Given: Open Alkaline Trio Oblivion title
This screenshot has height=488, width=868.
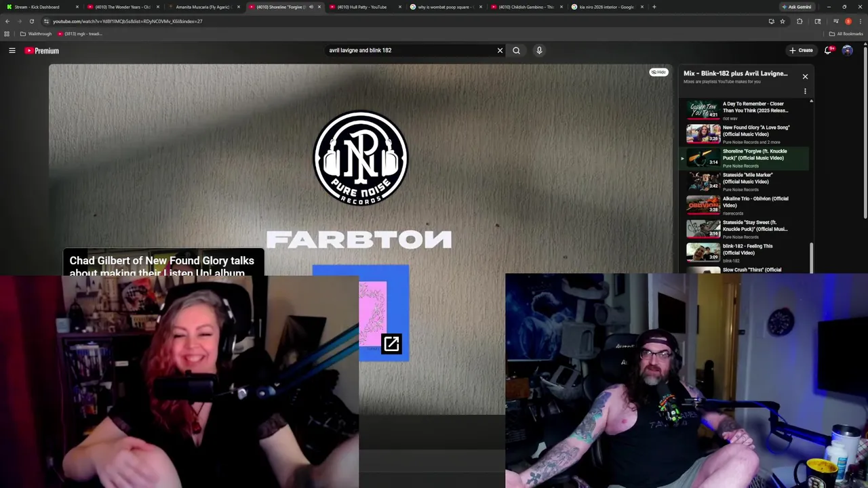Looking at the screenshot, I should pos(755,202).
